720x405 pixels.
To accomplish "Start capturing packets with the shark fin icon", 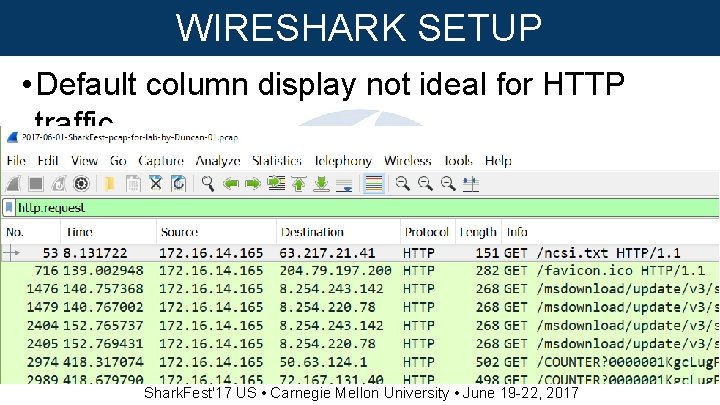I will coord(13,184).
